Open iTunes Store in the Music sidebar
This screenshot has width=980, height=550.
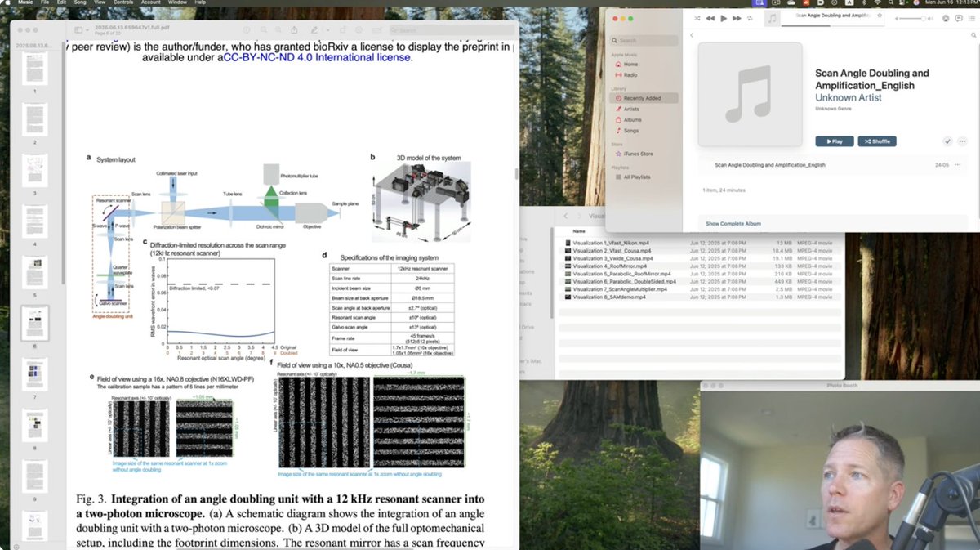(x=638, y=154)
